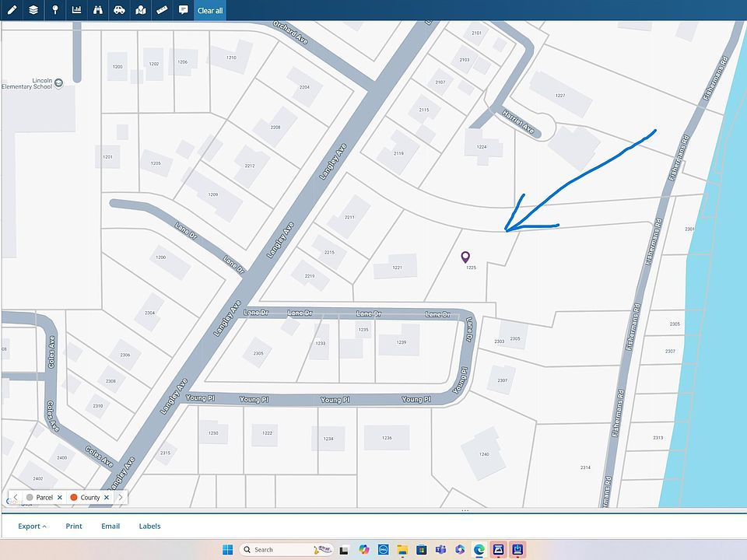Image resolution: width=747 pixels, height=560 pixels.
Task: Remove the Parcel layer chip
Action: [59, 497]
